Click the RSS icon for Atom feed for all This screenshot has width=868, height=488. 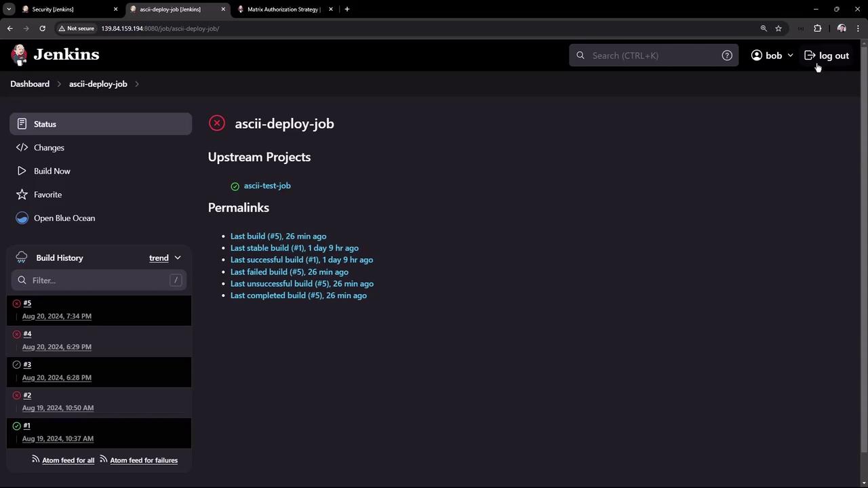point(36,459)
